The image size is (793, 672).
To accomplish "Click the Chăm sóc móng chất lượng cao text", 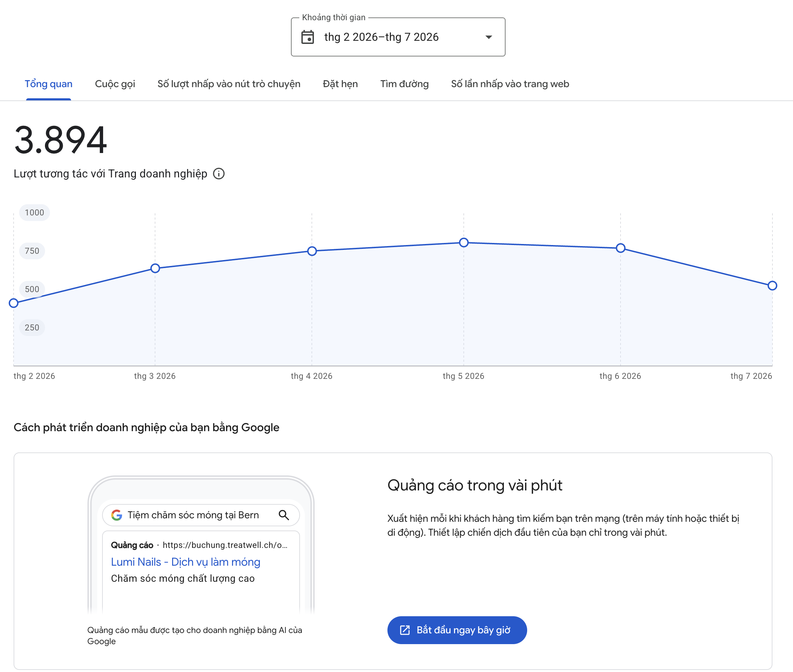I will (x=183, y=578).
